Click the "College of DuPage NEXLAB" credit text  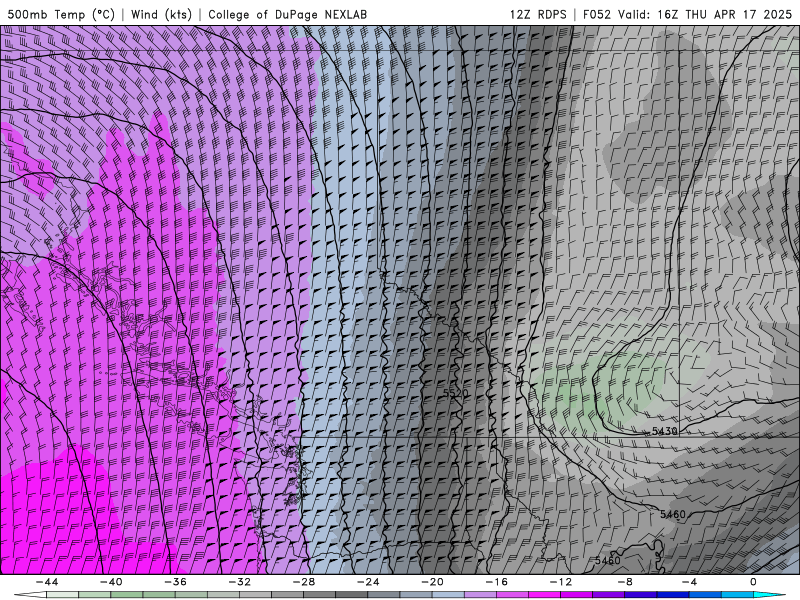coord(287,14)
